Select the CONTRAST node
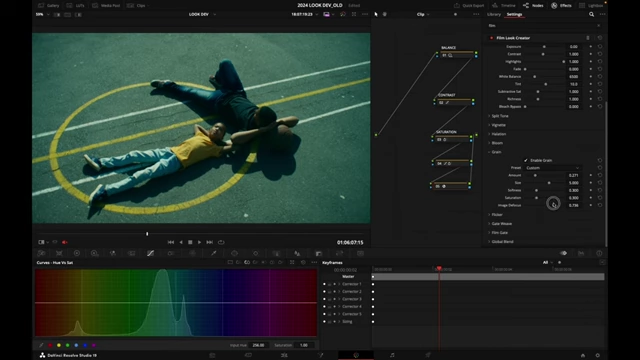 pyautogui.click(x=453, y=101)
